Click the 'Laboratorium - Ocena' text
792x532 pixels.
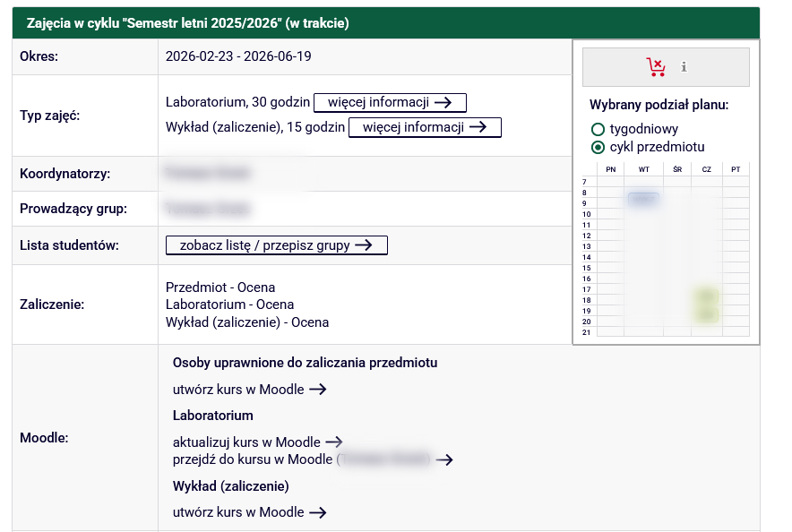point(230,305)
